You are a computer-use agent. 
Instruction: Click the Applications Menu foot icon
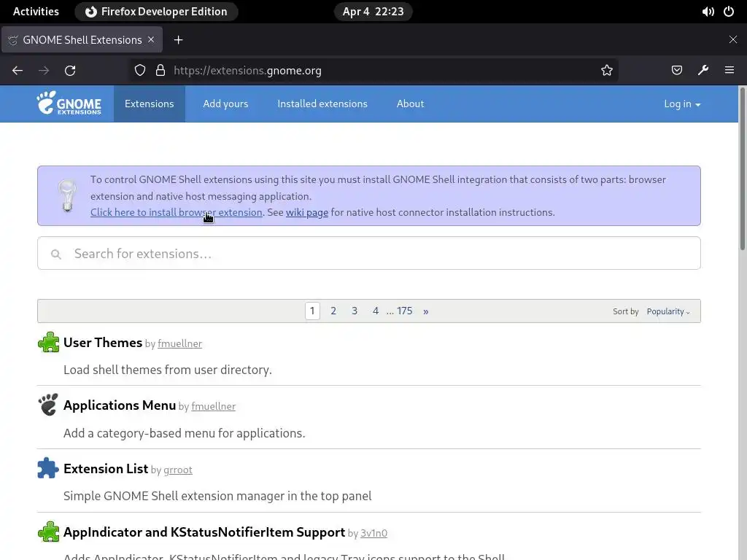pos(48,405)
